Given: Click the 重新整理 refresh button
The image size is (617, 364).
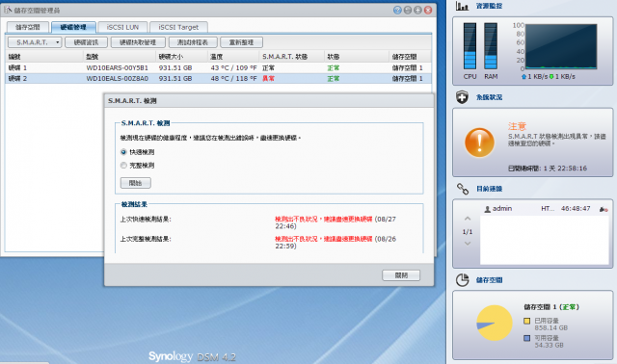Looking at the screenshot, I should click(241, 42).
